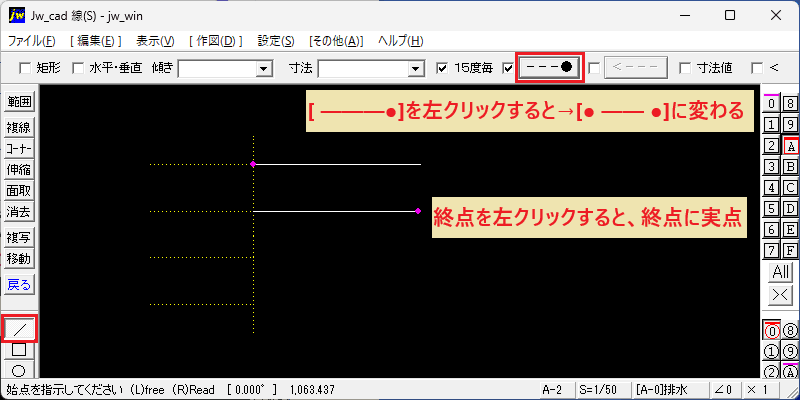Select layer B in square layer panel
The image size is (800, 400).
[790, 166]
